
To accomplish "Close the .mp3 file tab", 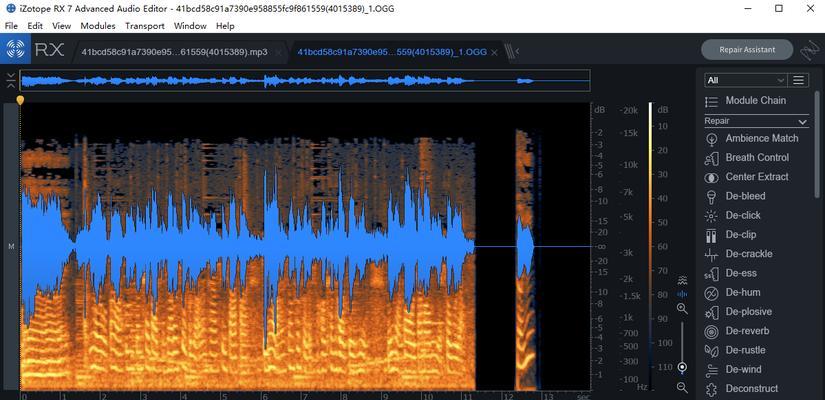I will click(x=278, y=52).
